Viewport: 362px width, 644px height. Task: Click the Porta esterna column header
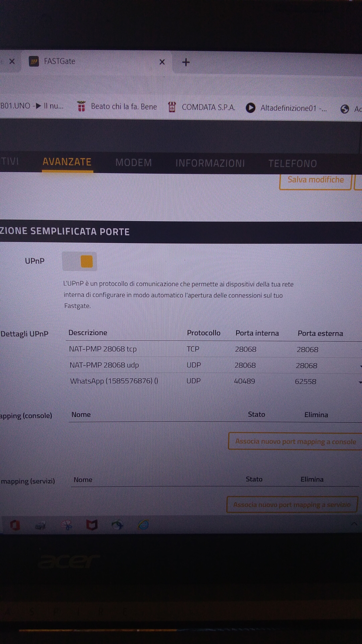pyautogui.click(x=320, y=334)
